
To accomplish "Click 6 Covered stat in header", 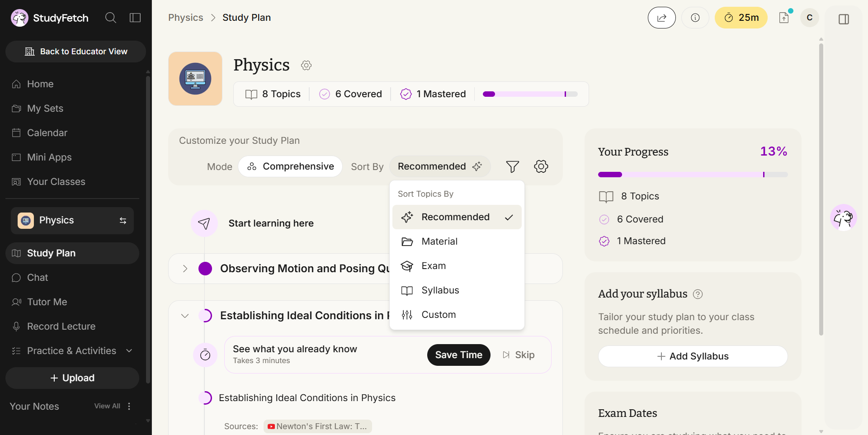I will [350, 94].
